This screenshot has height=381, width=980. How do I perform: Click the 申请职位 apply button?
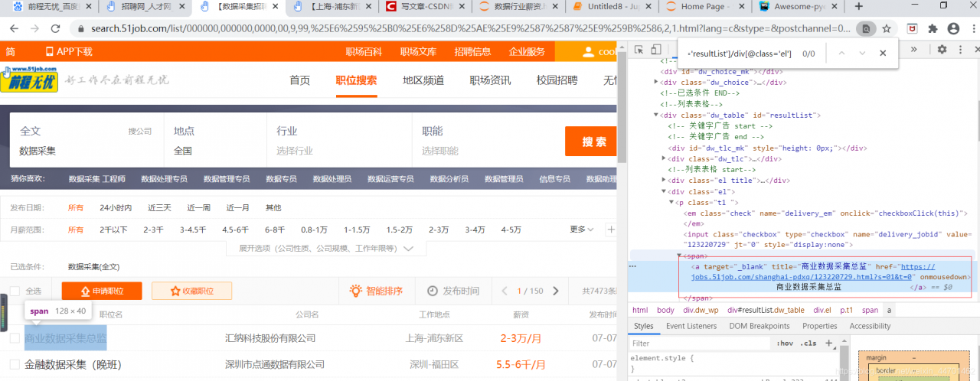pyautogui.click(x=102, y=291)
